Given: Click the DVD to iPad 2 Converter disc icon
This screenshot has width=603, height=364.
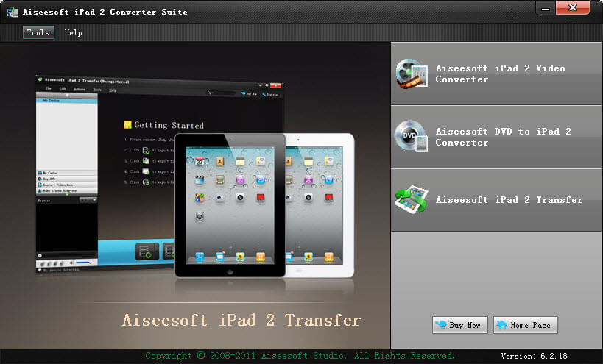Looking at the screenshot, I should 411,136.
